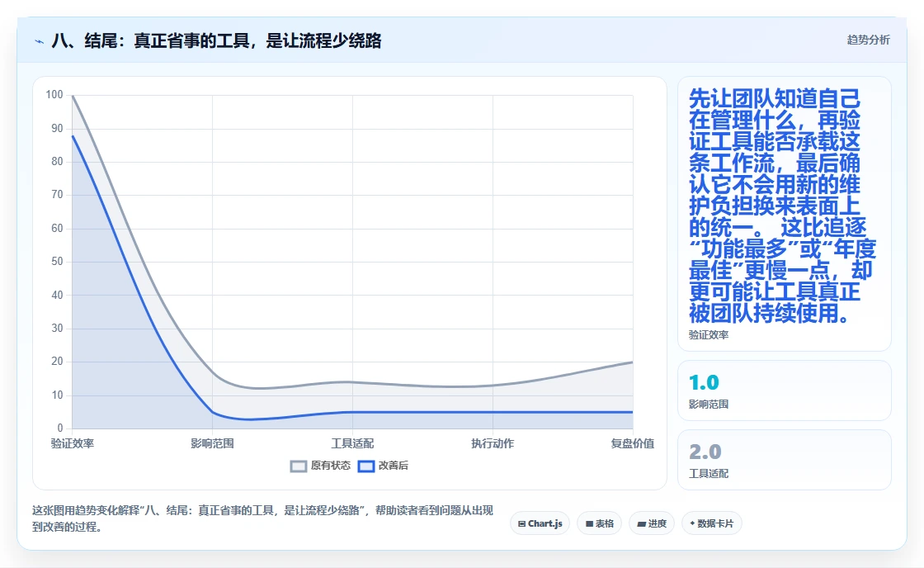Click the 影响范围 x-axis label

[x=212, y=443]
